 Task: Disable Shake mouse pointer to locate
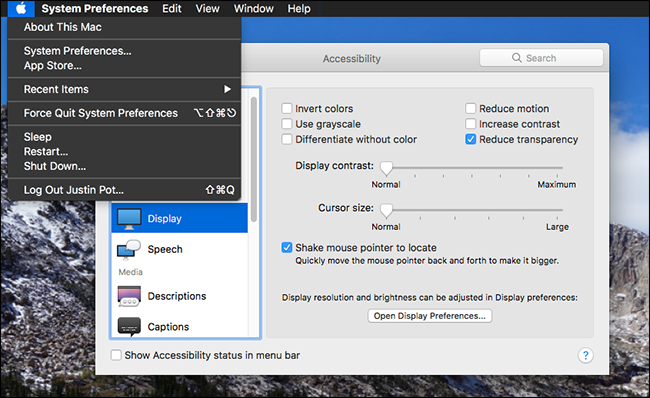[286, 248]
